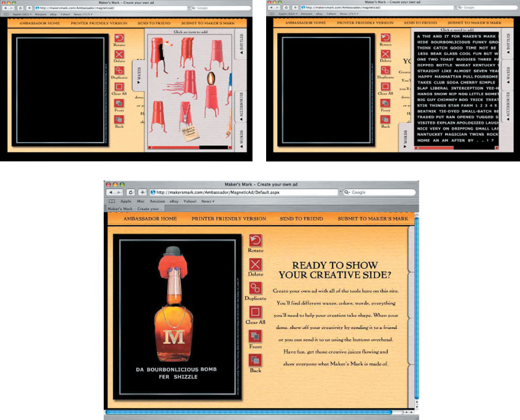The width and height of the screenshot is (520, 420).
Task: Click Duplicate icon in the waxes window
Action: click(119, 70)
